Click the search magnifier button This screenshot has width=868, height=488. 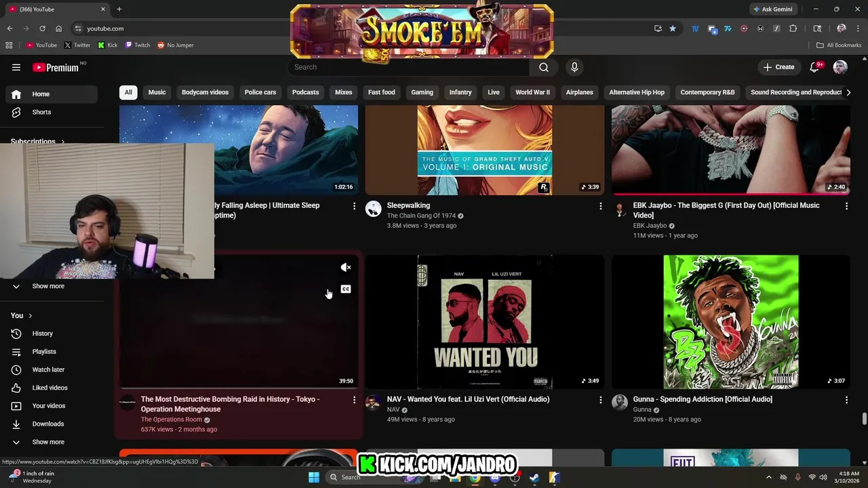[x=544, y=67]
